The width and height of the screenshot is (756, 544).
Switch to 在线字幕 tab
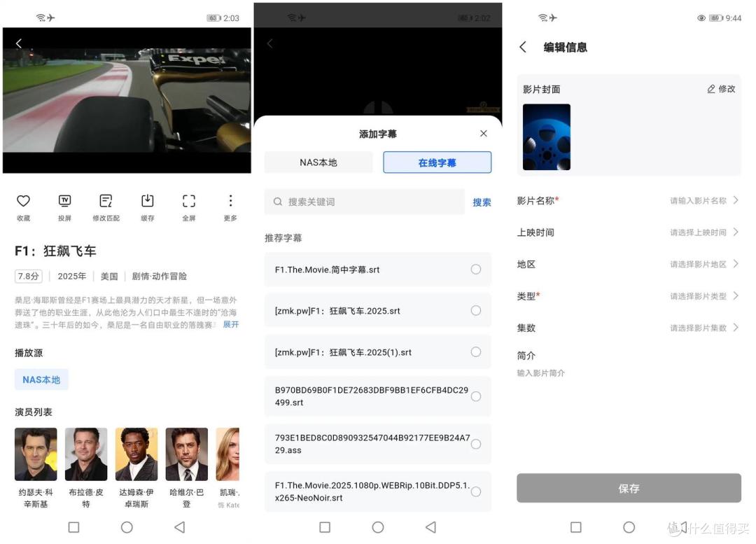437,162
